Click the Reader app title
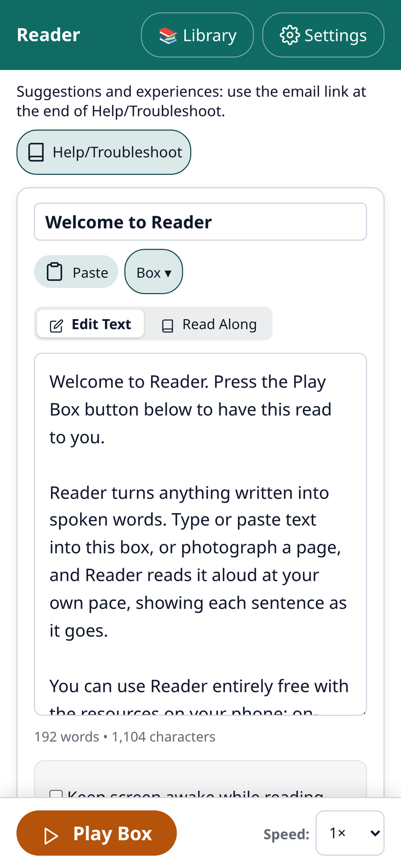The width and height of the screenshot is (401, 868). pos(48,35)
